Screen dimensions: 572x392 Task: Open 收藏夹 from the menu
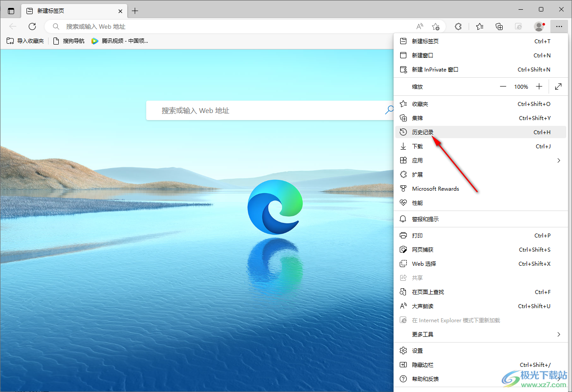click(x=481, y=104)
